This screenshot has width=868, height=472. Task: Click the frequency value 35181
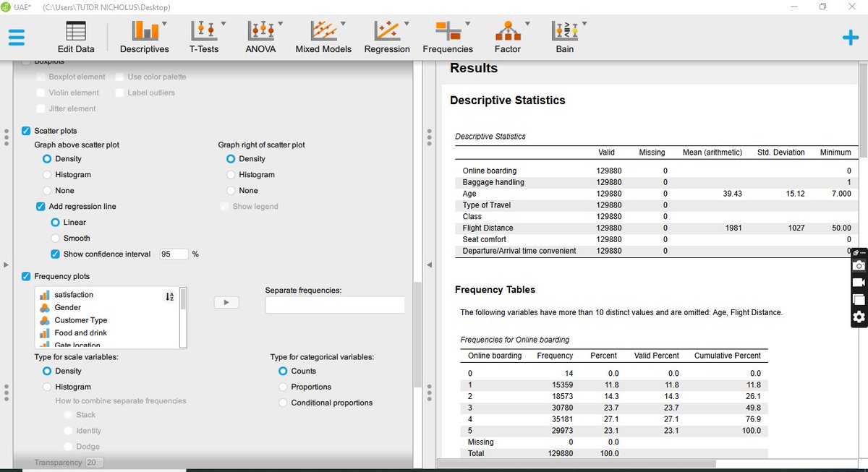(562, 419)
